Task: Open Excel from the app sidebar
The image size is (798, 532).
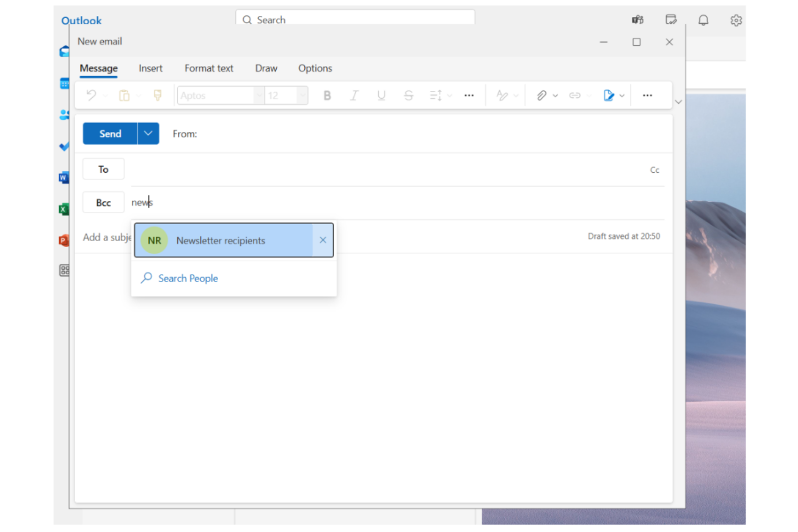Action: point(63,209)
